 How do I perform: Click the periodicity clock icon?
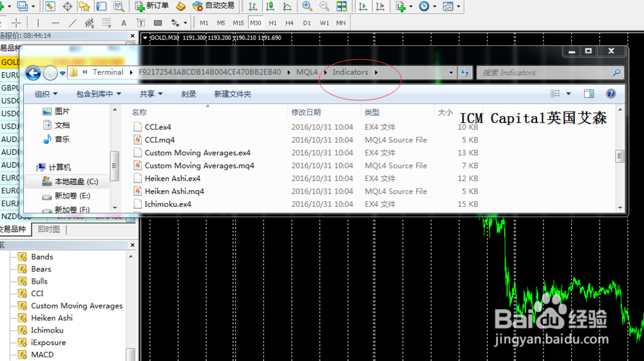point(424,6)
